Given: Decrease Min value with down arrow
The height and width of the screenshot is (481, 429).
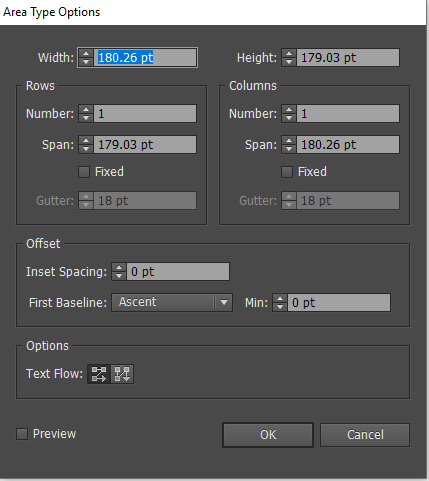Looking at the screenshot, I should click(280, 307).
